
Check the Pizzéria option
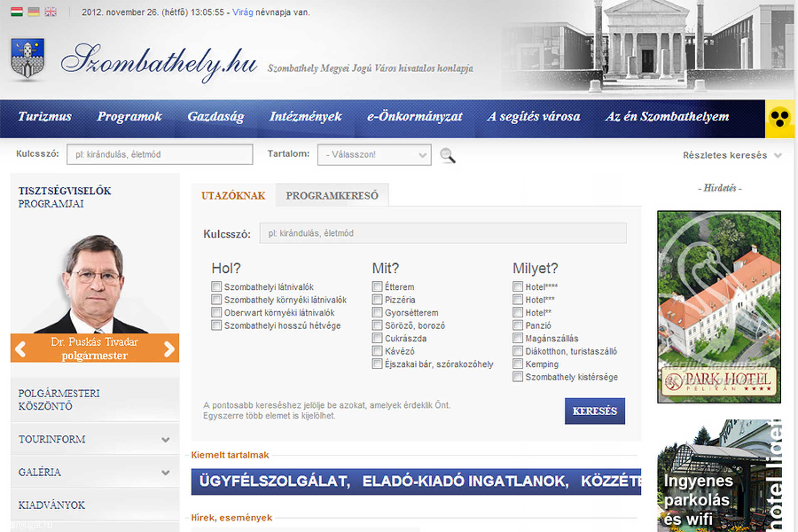pos(377,299)
